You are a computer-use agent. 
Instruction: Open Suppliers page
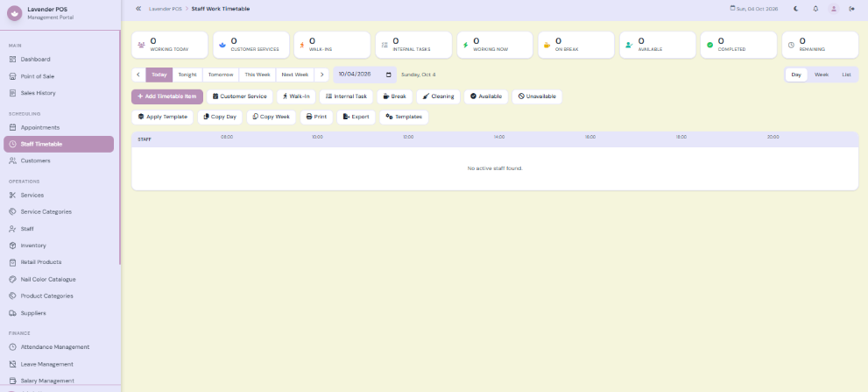tap(59, 313)
